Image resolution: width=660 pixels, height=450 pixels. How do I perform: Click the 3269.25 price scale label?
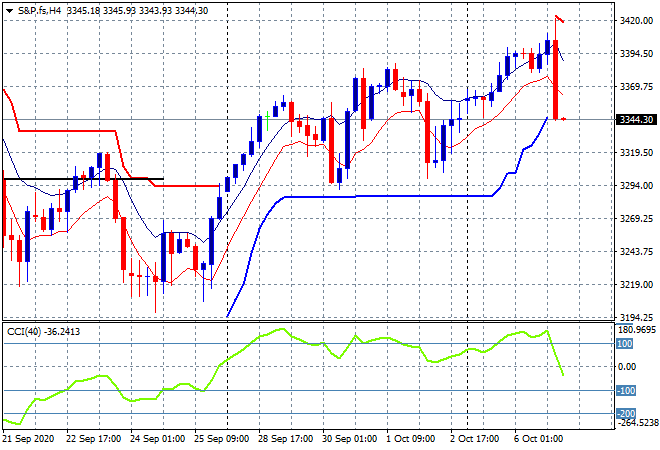[636, 218]
